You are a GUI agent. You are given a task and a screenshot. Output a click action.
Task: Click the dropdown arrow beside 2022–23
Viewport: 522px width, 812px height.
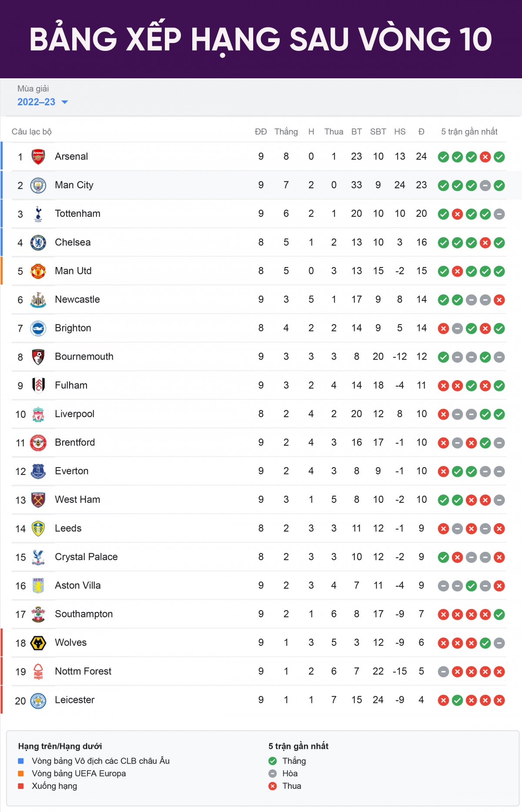pos(65,102)
